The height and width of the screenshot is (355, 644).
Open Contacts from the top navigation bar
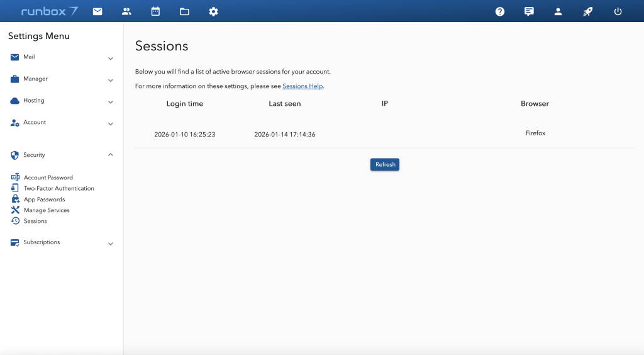[x=126, y=11]
